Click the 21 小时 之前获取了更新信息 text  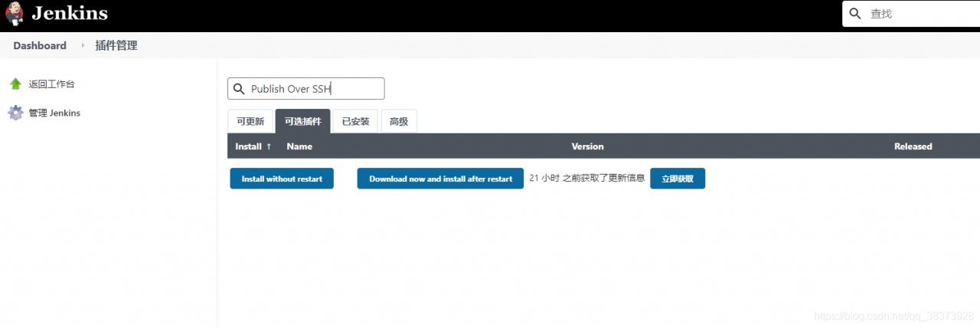tap(587, 179)
